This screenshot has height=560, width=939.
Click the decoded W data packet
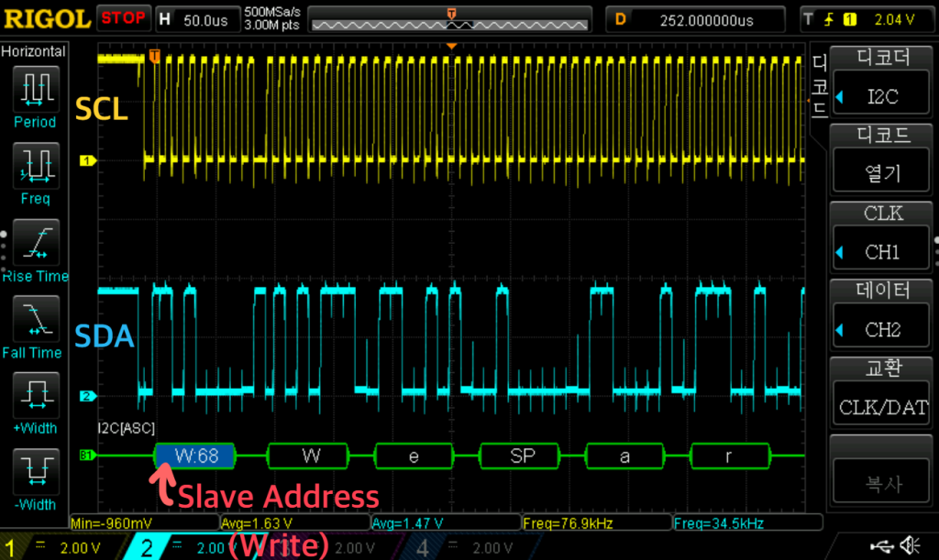(308, 456)
